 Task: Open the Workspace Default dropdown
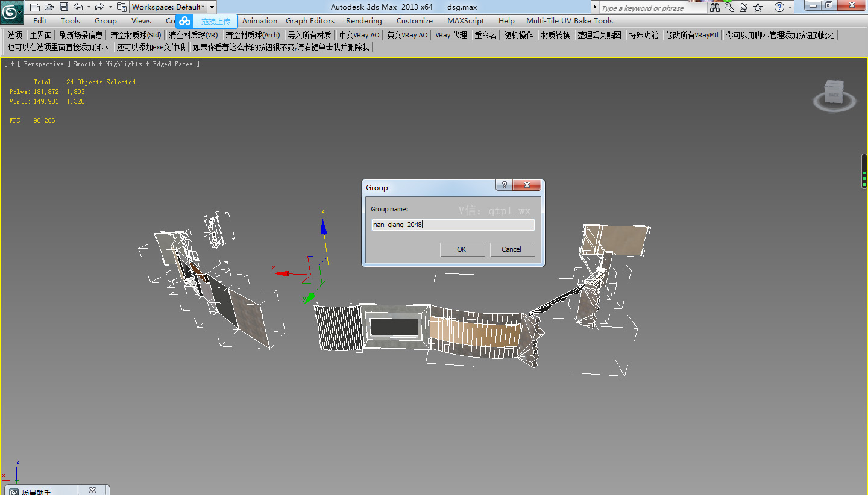pos(204,7)
